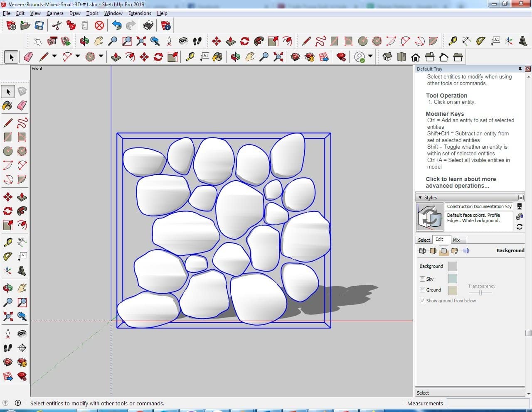Click the Undo arrow icon
Image resolution: width=532 pixels, height=412 pixels.
pyautogui.click(x=117, y=26)
